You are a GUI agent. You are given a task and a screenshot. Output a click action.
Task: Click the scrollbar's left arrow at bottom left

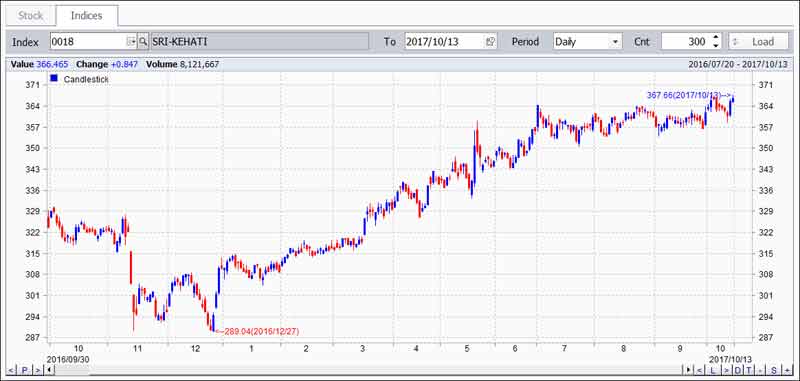click(48, 370)
